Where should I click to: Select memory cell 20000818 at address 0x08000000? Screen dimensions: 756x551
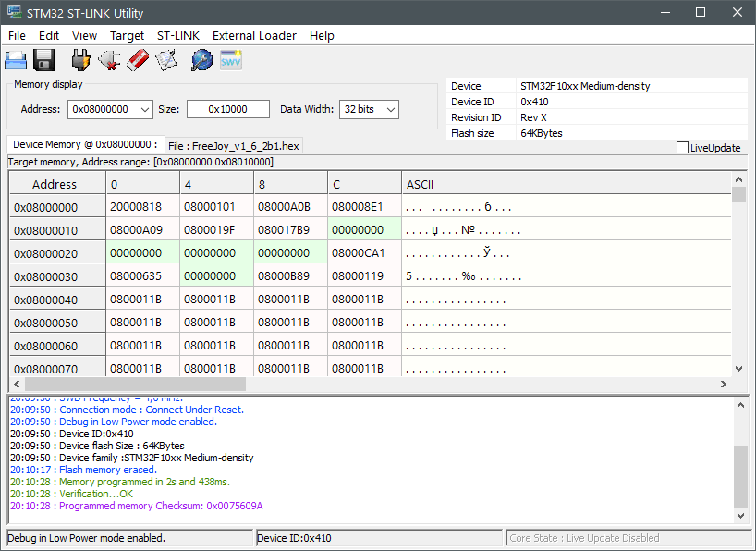[135, 207]
